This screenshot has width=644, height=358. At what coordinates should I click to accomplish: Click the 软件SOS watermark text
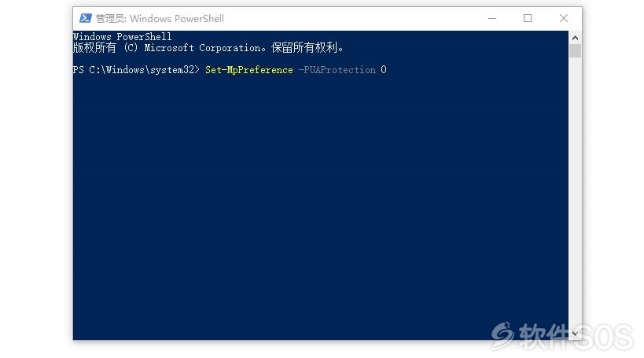pos(576,337)
